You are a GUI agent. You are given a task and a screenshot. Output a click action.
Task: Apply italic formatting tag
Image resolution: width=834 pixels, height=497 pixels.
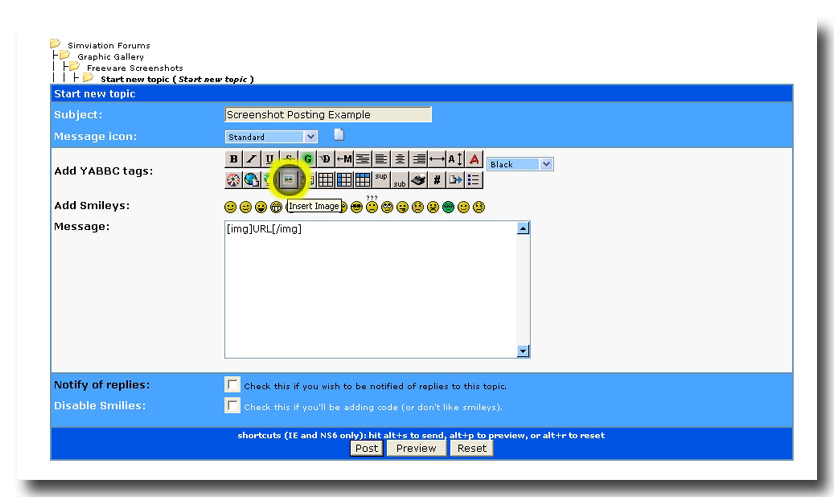(252, 159)
